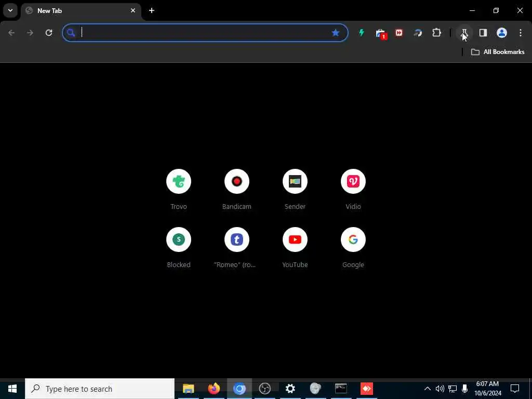
Task: Select the New Tab tab
Action: (81, 11)
